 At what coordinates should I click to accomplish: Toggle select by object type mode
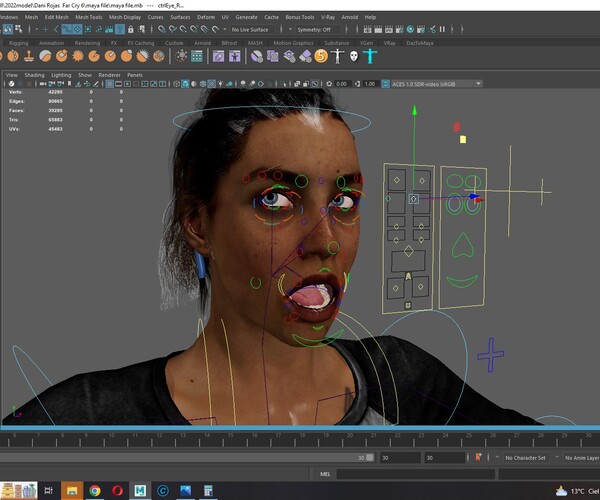(x=8, y=29)
